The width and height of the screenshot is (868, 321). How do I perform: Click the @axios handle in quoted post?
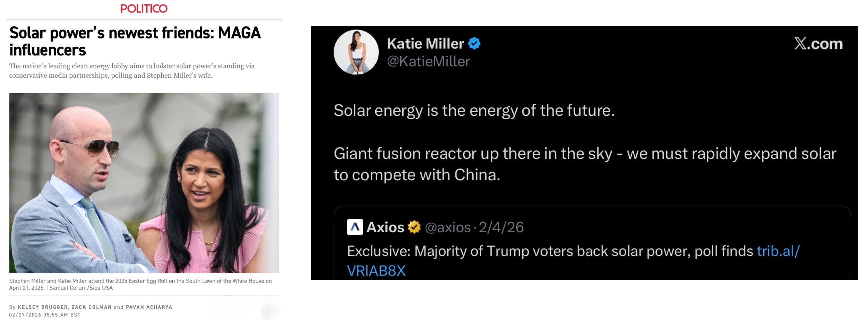(447, 227)
